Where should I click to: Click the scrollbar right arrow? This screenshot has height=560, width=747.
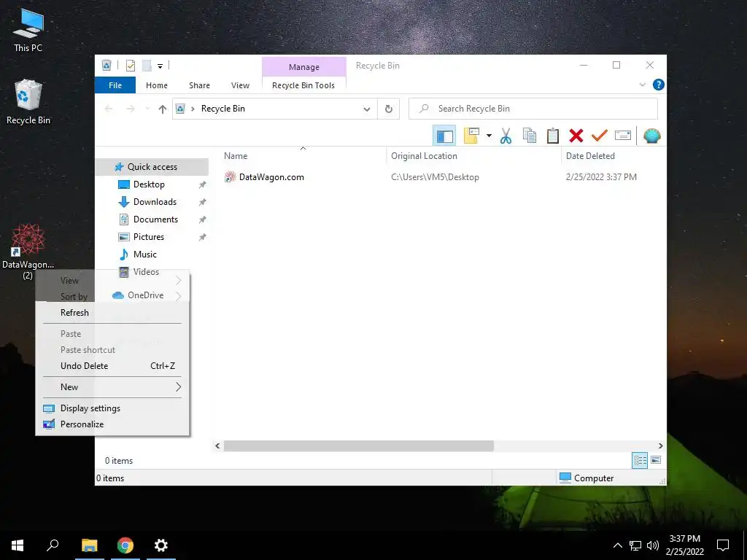point(660,446)
